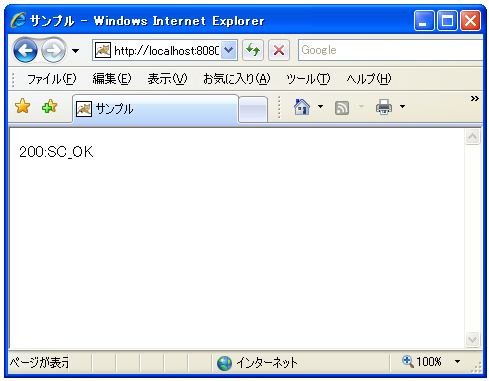This screenshot has width=489, height=381.
Task: Expand the Home button dropdown arrow
Action: (x=320, y=107)
